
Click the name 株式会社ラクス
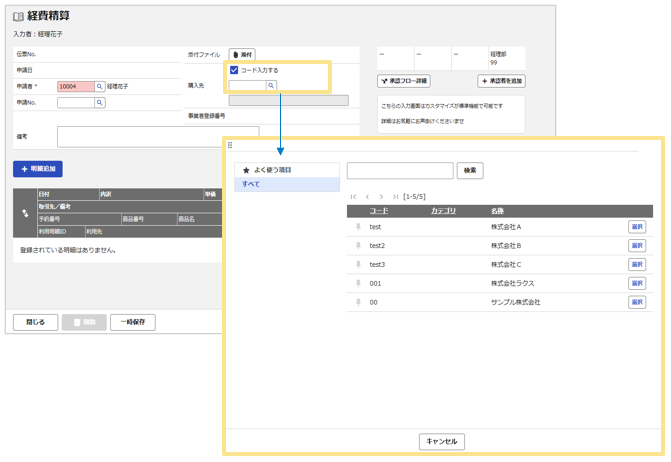[x=513, y=283]
